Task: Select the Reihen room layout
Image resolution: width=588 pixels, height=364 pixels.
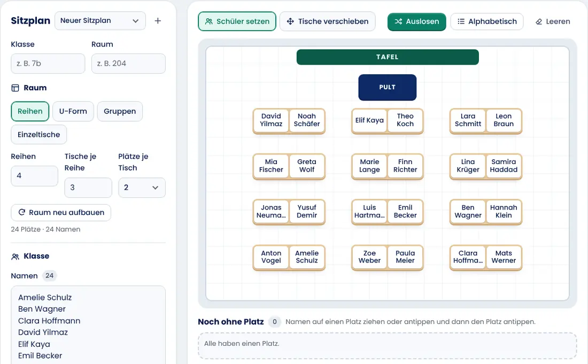Action: coord(30,111)
